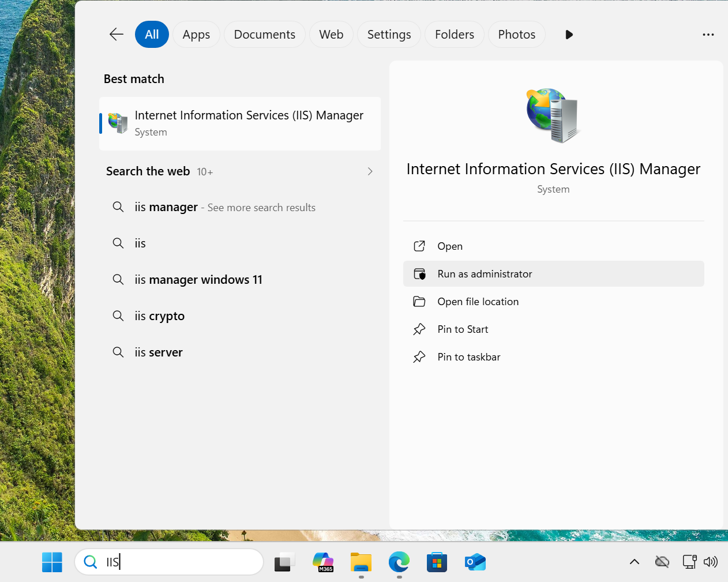
Task: Show more filter tabs with the arrow
Action: [x=569, y=35]
